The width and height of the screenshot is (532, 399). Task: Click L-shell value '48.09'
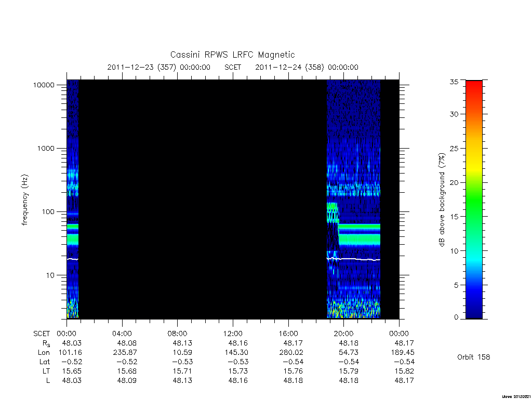[127, 380]
